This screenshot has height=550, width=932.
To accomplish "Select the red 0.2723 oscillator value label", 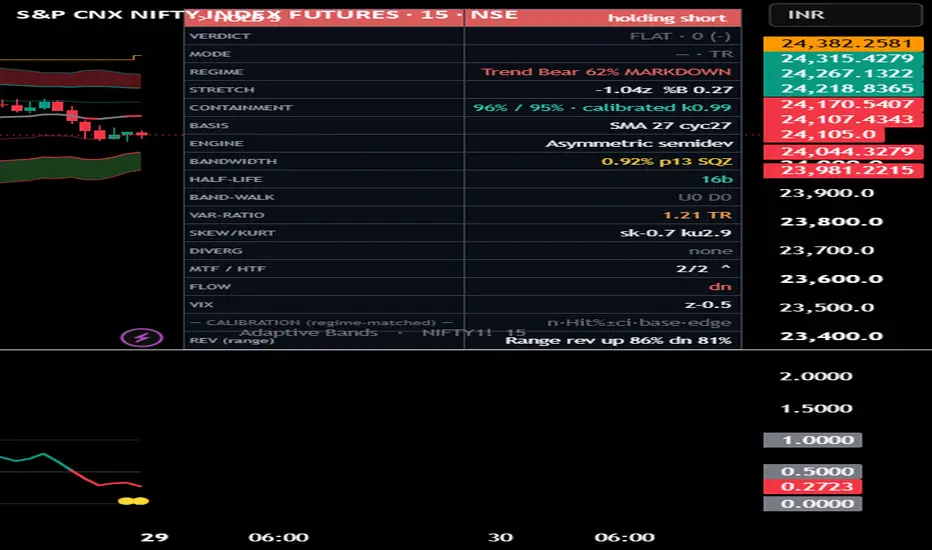I will [813, 486].
